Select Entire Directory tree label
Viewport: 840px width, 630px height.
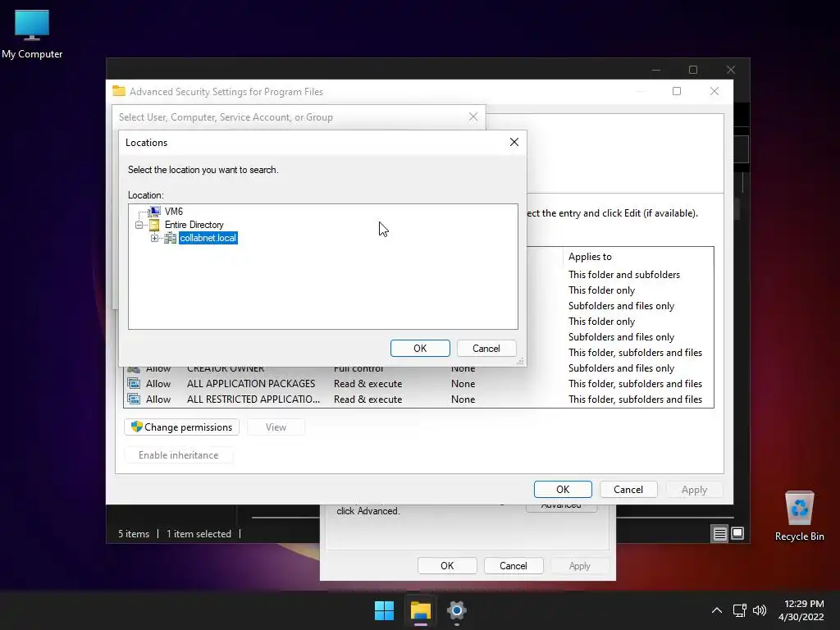point(194,225)
